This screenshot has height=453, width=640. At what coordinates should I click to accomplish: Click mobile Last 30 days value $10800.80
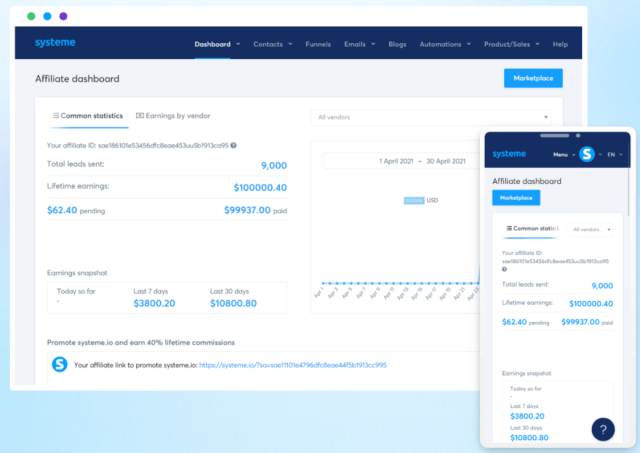pyautogui.click(x=529, y=438)
